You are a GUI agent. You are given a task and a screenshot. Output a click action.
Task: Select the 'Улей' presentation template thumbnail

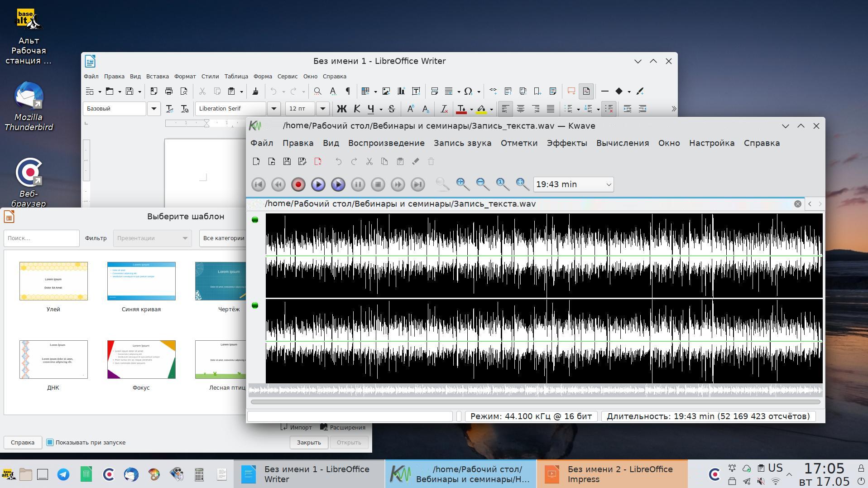(53, 281)
